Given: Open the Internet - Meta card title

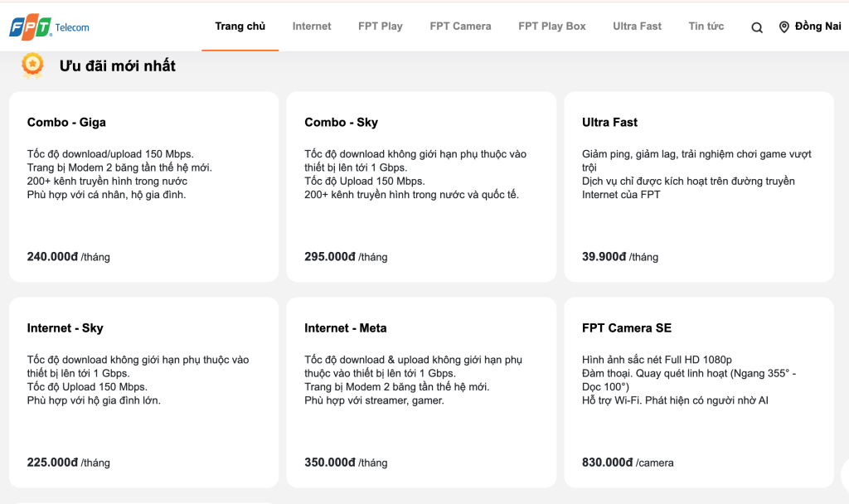Looking at the screenshot, I should [346, 328].
